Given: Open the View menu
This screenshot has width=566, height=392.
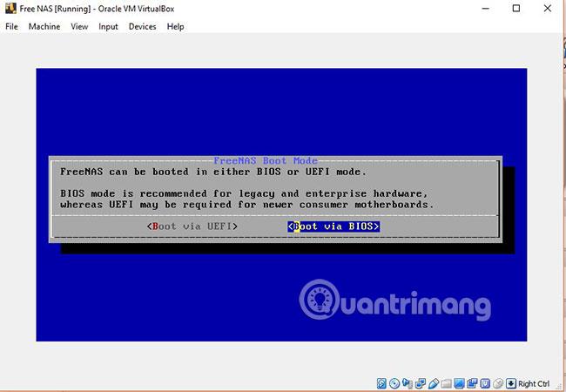Looking at the screenshot, I should (x=79, y=26).
